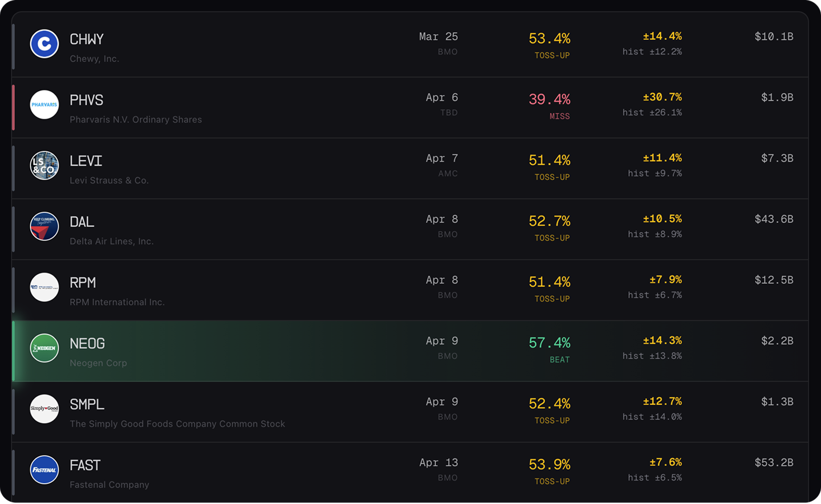Image resolution: width=821 pixels, height=504 pixels.
Task: Click the Levi Strauss logo icon
Action: 44,166
